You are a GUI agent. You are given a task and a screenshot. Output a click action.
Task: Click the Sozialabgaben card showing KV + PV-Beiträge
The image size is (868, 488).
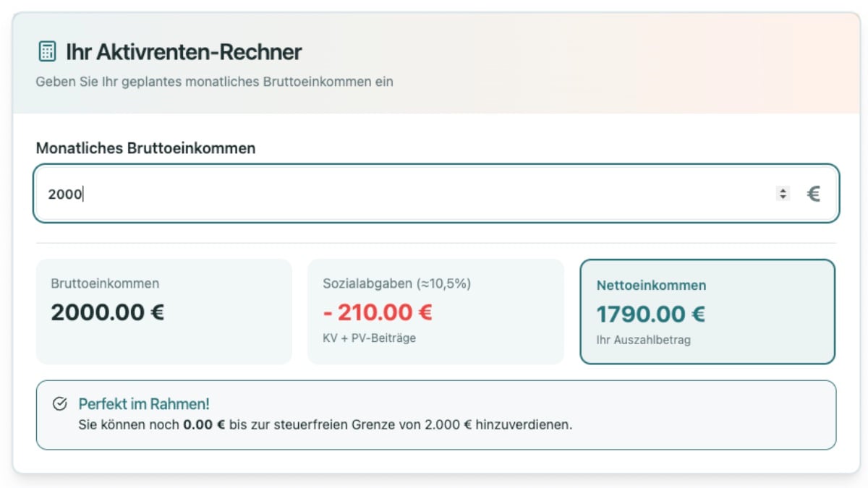click(436, 311)
